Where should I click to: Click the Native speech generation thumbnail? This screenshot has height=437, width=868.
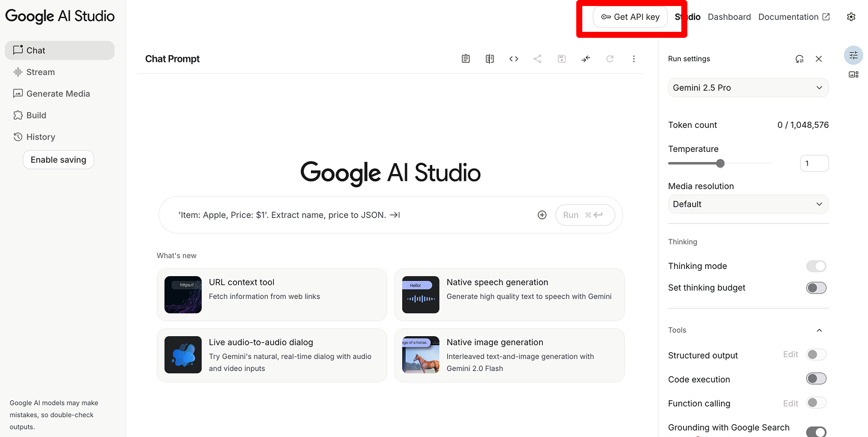coord(421,295)
